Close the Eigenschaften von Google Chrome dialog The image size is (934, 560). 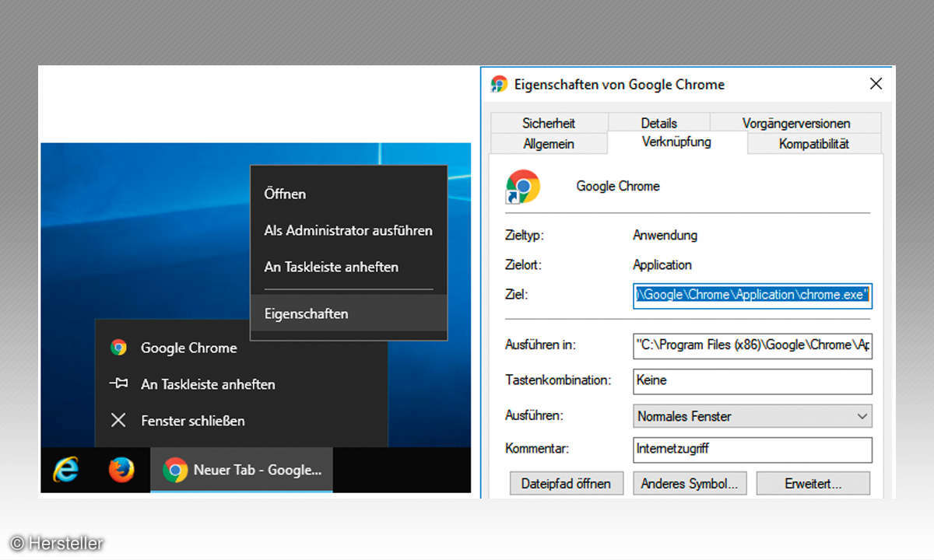(876, 84)
